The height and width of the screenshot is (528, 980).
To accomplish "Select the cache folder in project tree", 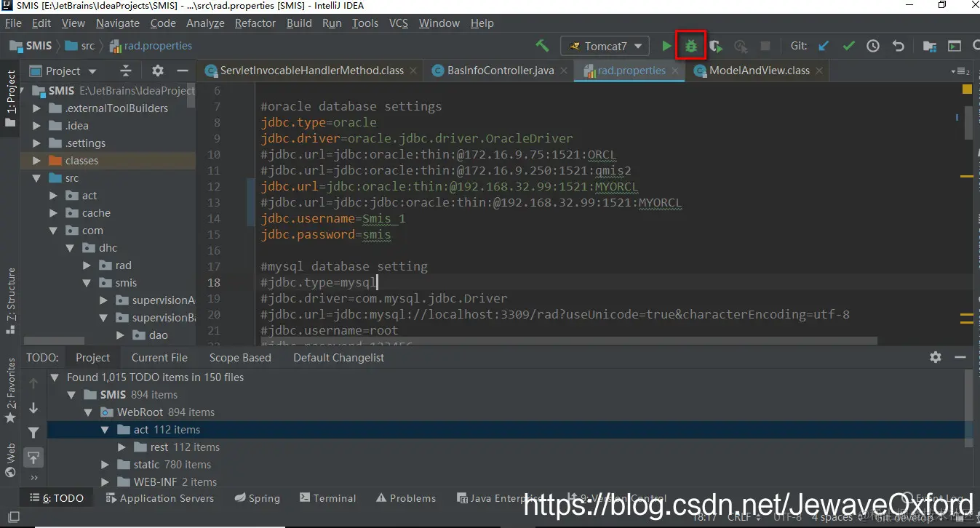I will [87, 213].
